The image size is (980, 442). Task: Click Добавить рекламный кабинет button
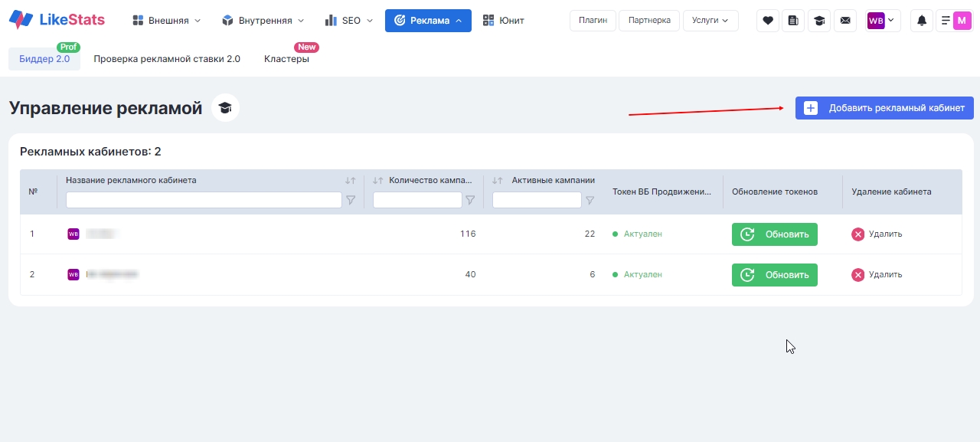tap(884, 108)
